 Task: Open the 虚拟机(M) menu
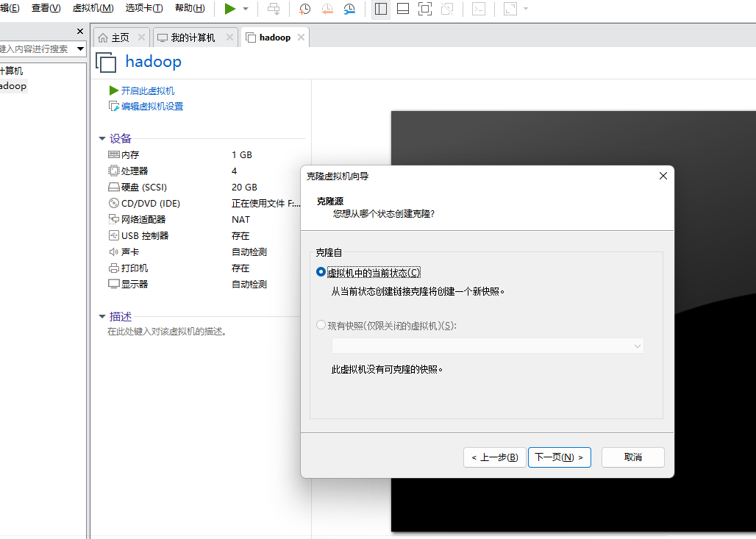[x=93, y=8]
